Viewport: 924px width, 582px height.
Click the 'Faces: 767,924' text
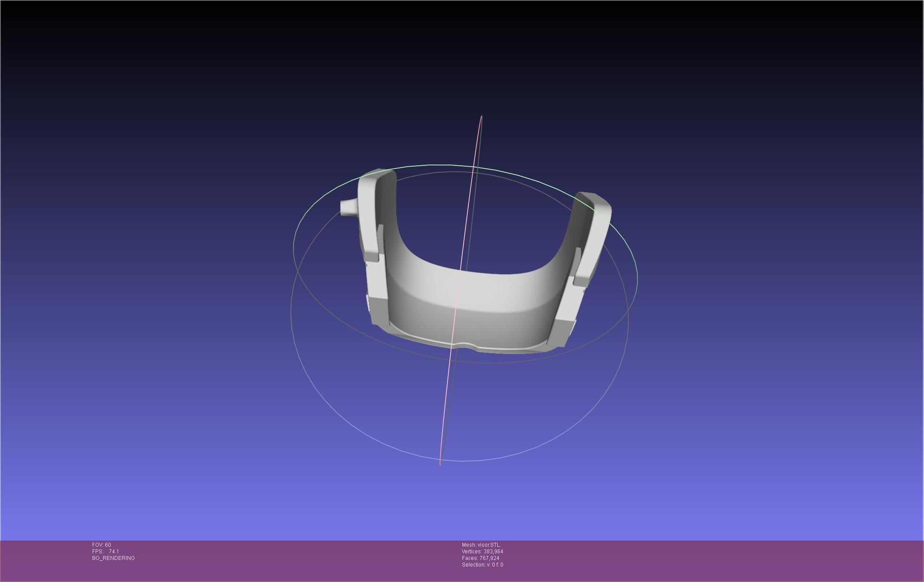tap(481, 558)
